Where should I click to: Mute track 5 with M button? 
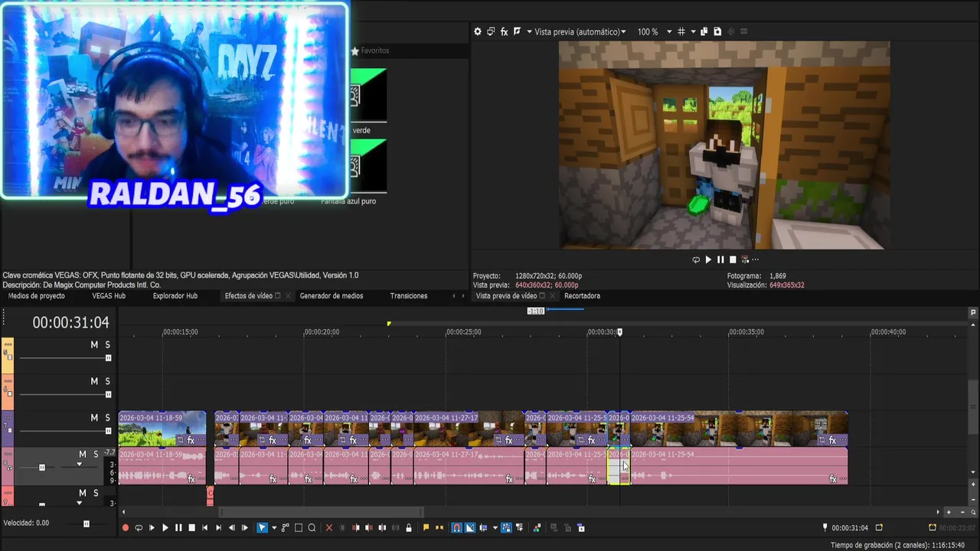[94, 345]
